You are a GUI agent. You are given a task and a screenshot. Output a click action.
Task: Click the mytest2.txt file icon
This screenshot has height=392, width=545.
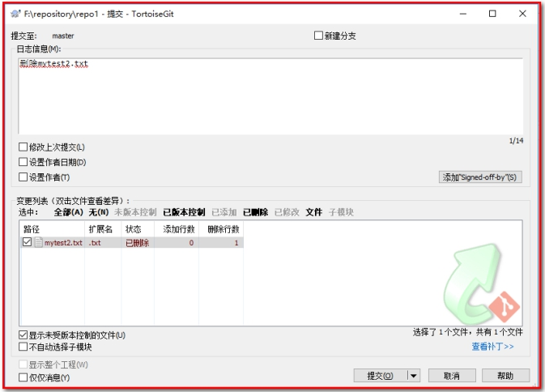[x=39, y=242]
